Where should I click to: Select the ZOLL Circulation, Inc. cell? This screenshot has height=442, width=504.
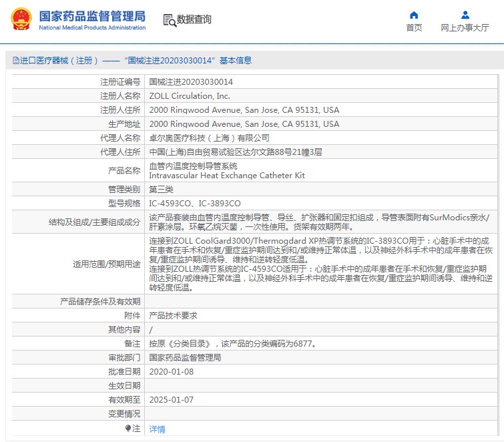[x=190, y=95]
